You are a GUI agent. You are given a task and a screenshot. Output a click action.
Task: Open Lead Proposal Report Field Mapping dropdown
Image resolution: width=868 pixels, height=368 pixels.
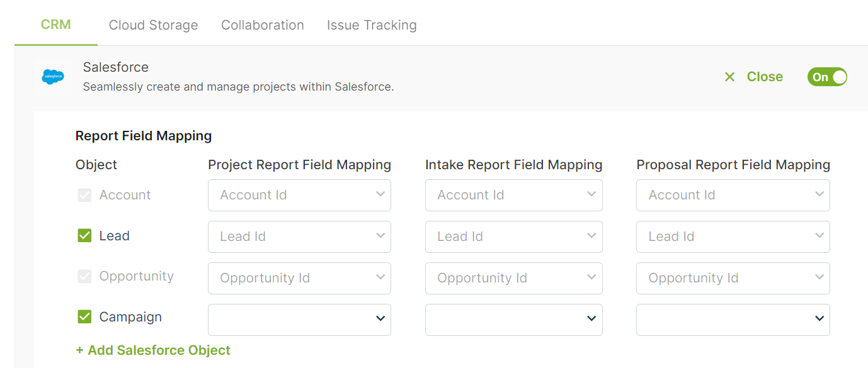point(733,237)
